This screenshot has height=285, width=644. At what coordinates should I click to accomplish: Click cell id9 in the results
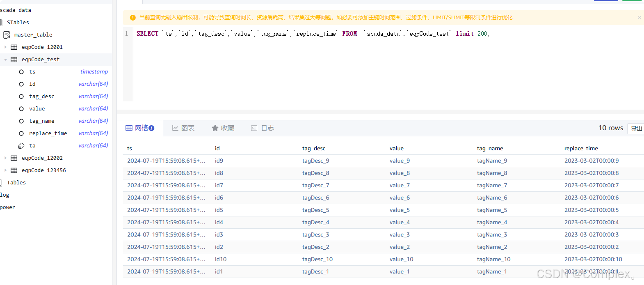click(x=219, y=161)
